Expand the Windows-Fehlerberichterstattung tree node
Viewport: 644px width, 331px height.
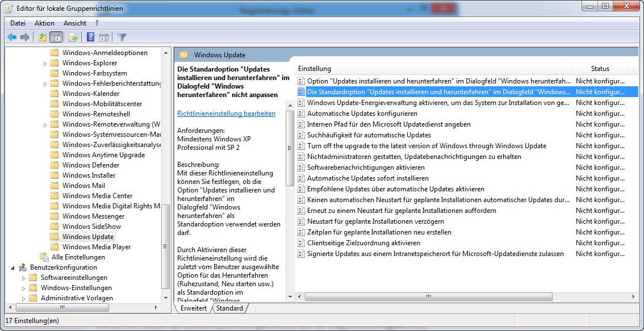[x=45, y=84]
